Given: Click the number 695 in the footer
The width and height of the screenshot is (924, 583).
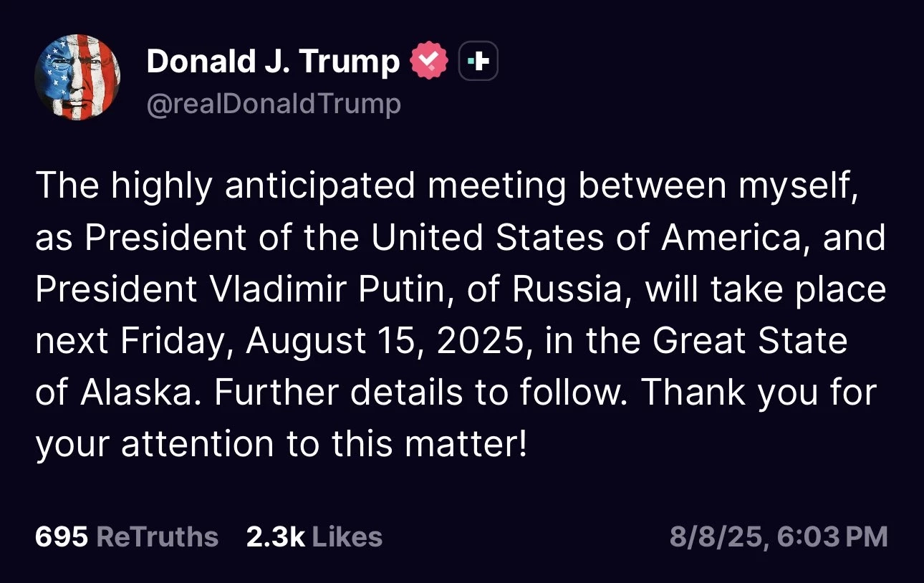Looking at the screenshot, I should (61, 536).
